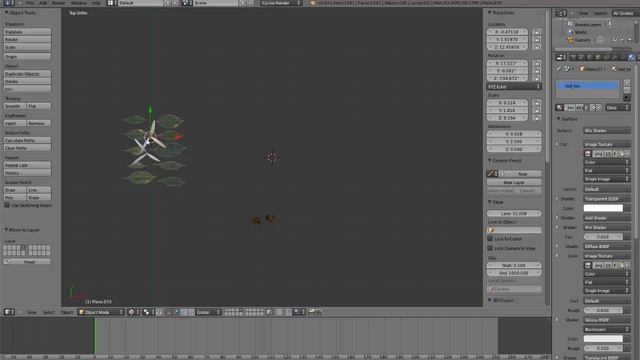640x360 pixels.
Task: Click the screen layout browse icon
Action: click(x=111, y=3)
